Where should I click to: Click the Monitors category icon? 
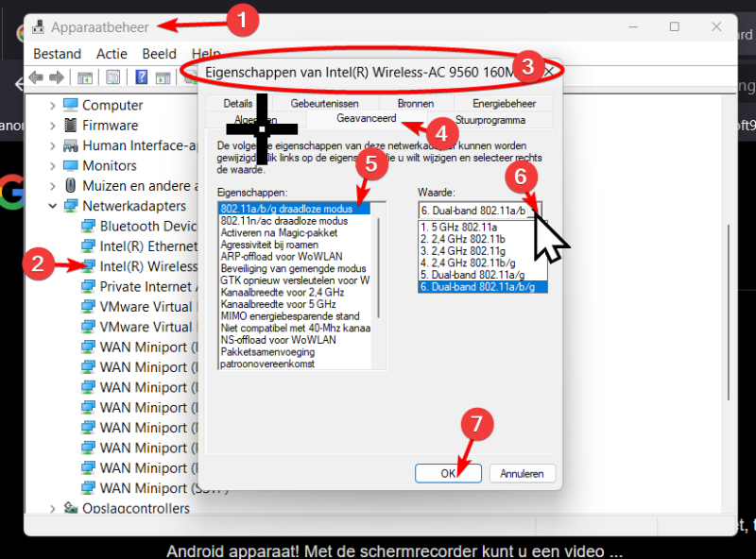point(71,165)
